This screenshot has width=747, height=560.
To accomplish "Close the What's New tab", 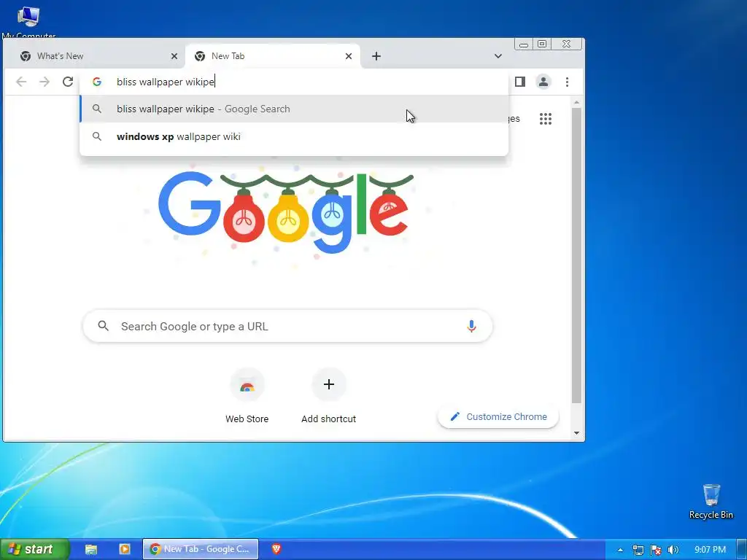I will (x=174, y=56).
